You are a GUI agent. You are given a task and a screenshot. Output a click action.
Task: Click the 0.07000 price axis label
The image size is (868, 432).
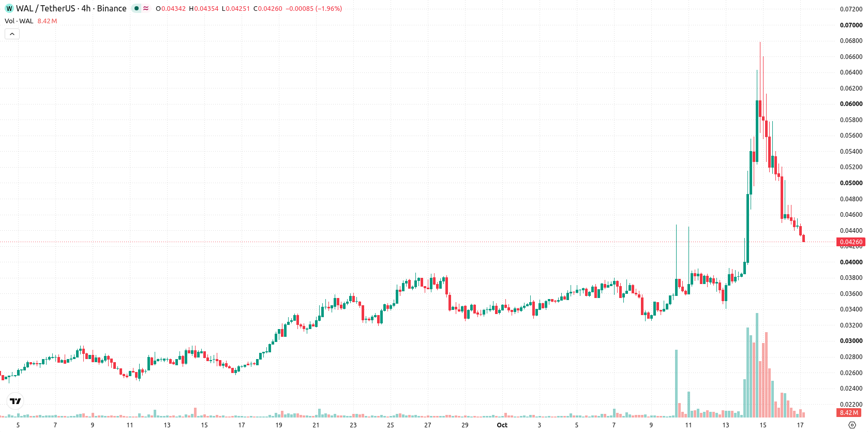[851, 25]
